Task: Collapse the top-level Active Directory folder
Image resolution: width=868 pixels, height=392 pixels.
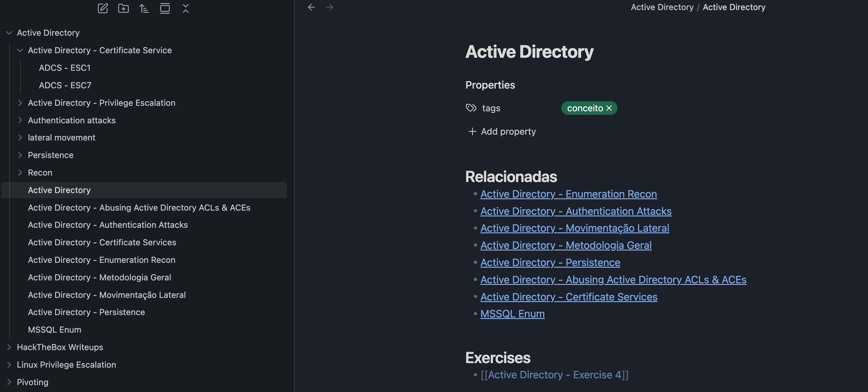Action: (9, 33)
